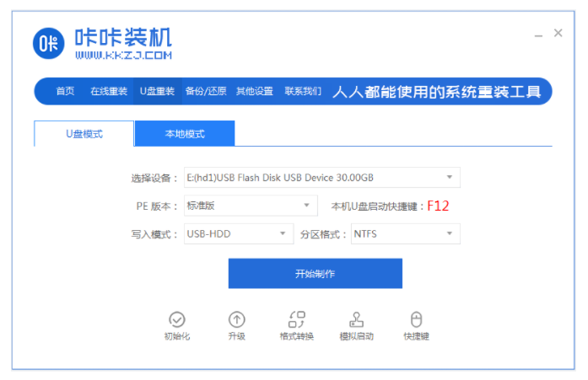Click the 咔咔装机 round logo icon

tap(48, 44)
